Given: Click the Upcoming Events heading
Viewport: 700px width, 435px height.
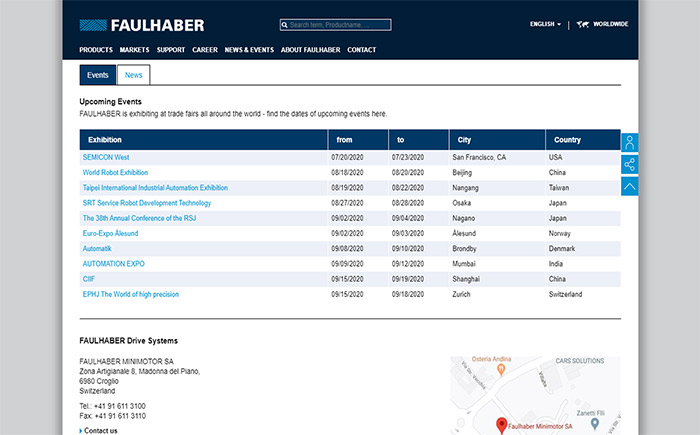Looking at the screenshot, I should (x=110, y=101).
